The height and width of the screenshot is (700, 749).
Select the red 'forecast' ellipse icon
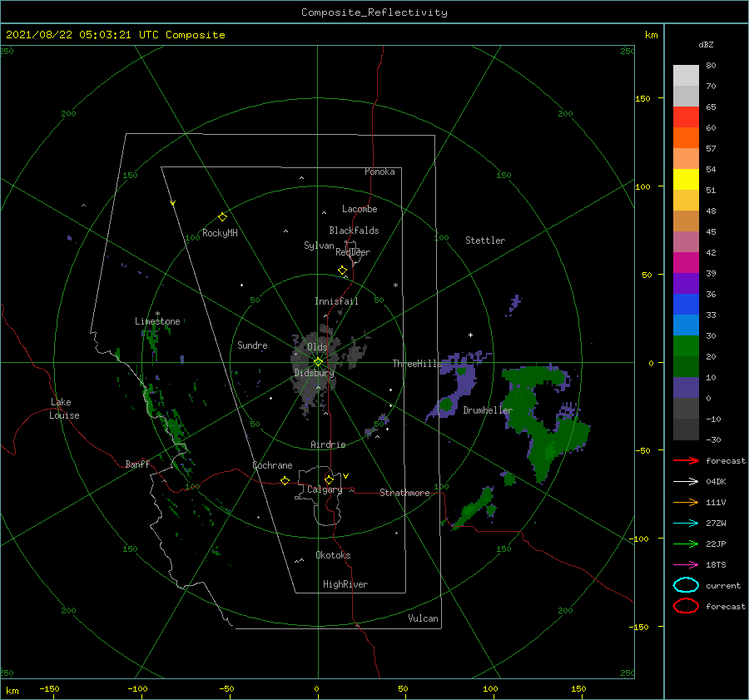tap(686, 606)
